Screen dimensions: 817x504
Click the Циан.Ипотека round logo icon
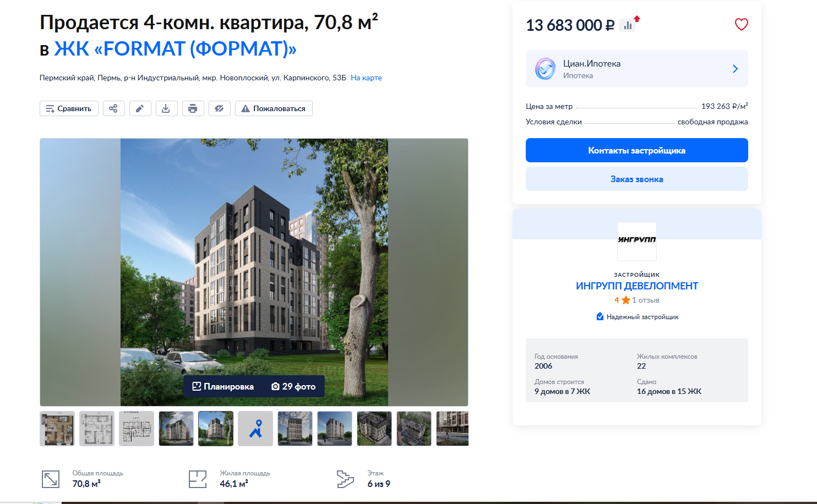click(x=546, y=69)
